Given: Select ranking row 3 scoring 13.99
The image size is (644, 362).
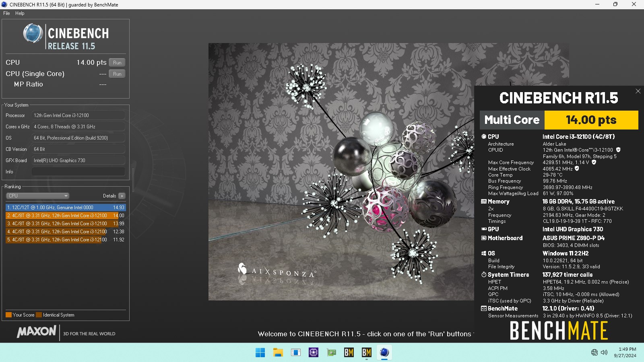Looking at the screenshot, I should pyautogui.click(x=66, y=224).
